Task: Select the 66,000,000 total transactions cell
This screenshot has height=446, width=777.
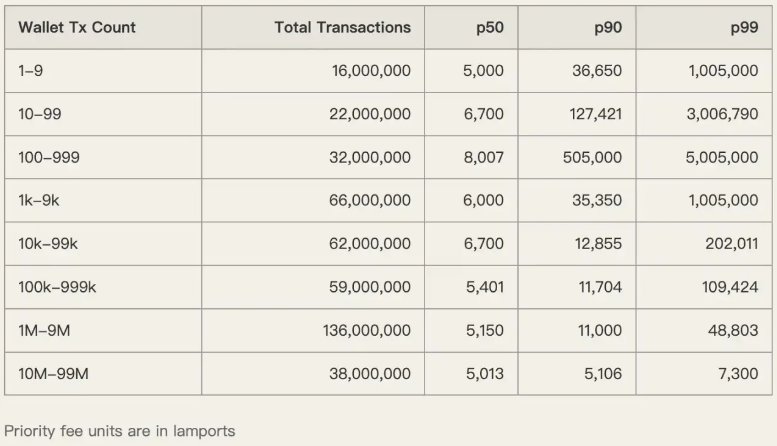Action: point(369,200)
